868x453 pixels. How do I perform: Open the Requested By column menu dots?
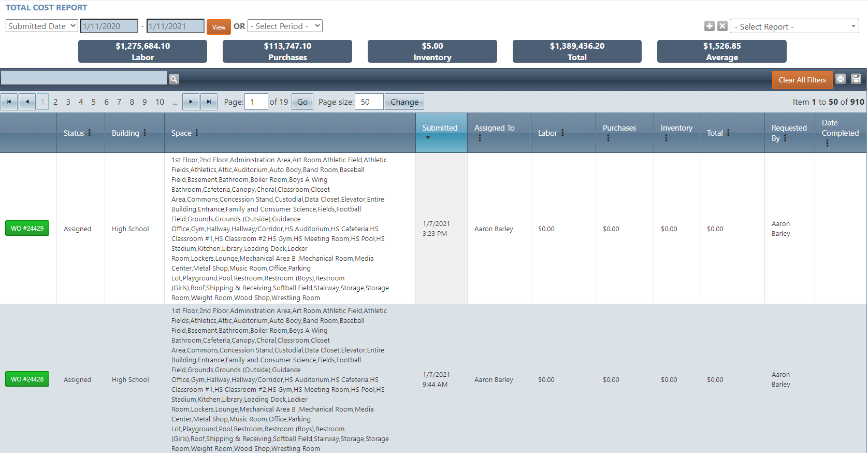pyautogui.click(x=785, y=138)
